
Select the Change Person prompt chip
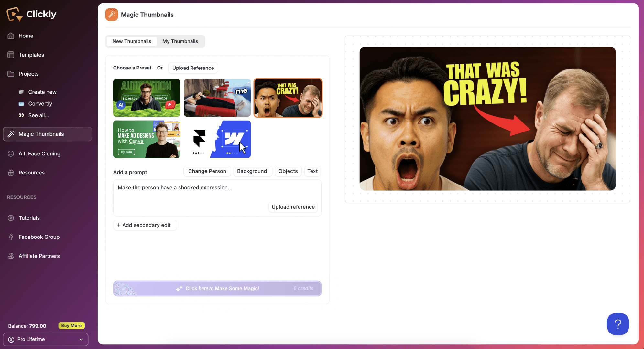pos(207,171)
